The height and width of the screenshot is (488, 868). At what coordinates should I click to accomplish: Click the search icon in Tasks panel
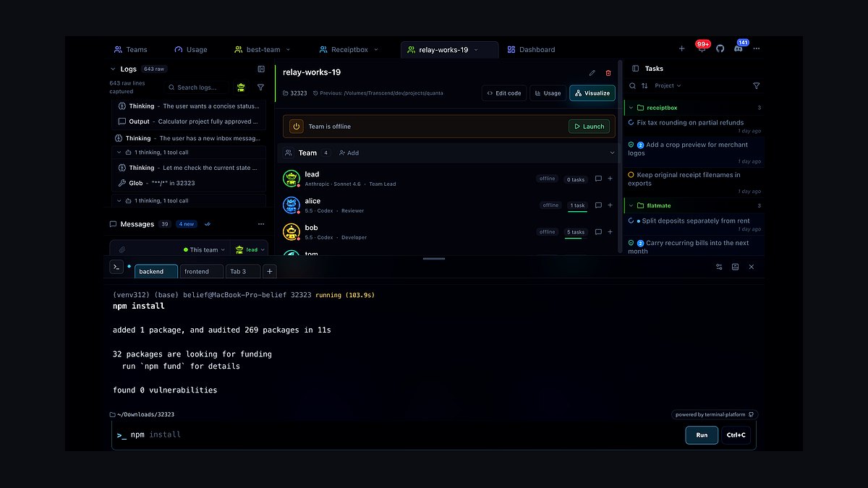(x=633, y=86)
